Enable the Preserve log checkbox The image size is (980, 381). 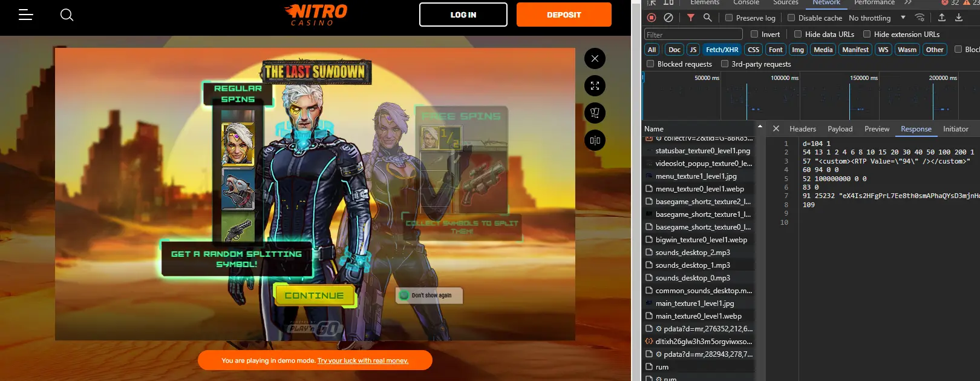(729, 18)
